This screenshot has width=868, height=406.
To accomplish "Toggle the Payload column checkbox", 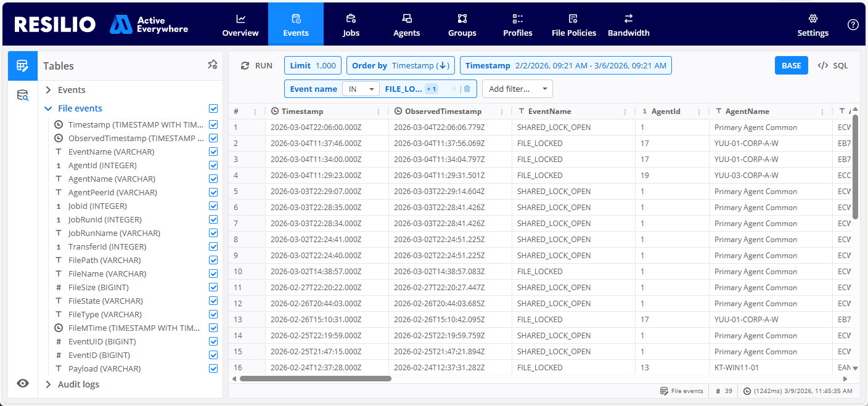I will click(x=213, y=368).
